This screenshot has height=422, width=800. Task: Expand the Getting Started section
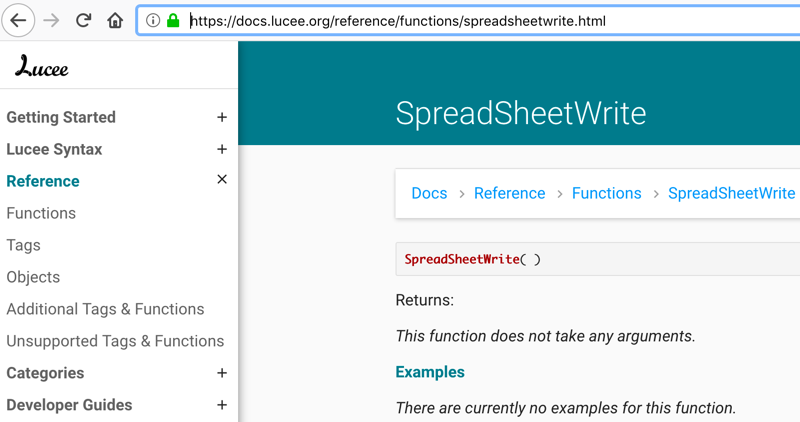point(221,117)
